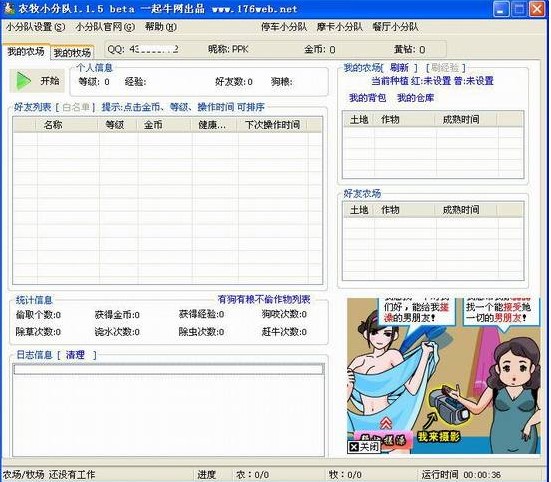Image resolution: width=551 pixels, height=482 pixels.
Task: Click 土地 header in 好友农场 table
Action: click(359, 210)
